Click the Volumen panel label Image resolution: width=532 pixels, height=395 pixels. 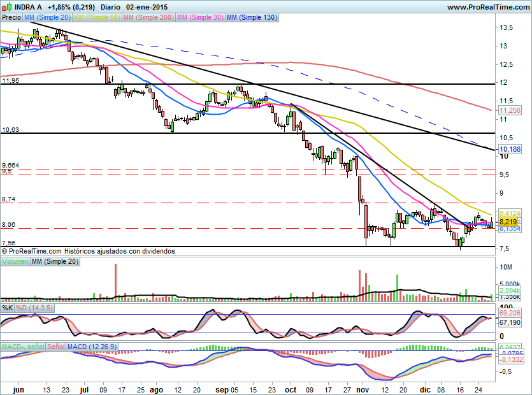tap(15, 261)
